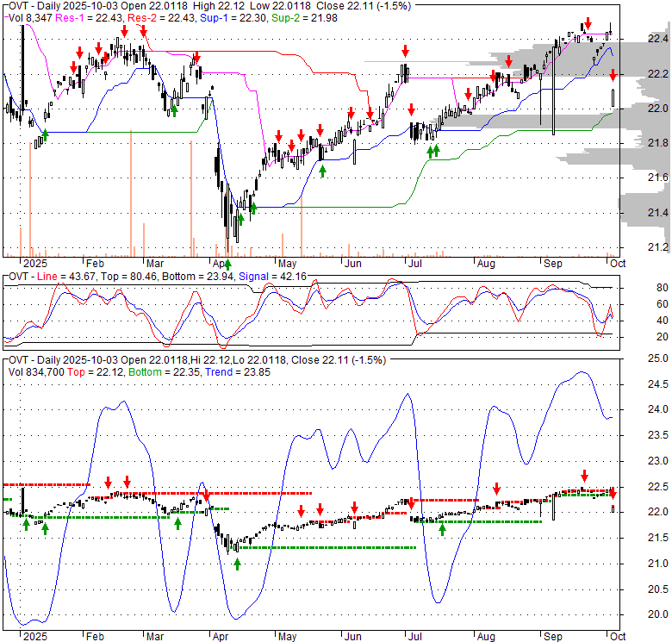Click the Vol 8,347 label in top chart
Image resolution: width=672 pixels, height=642 pixels.
coord(29,17)
